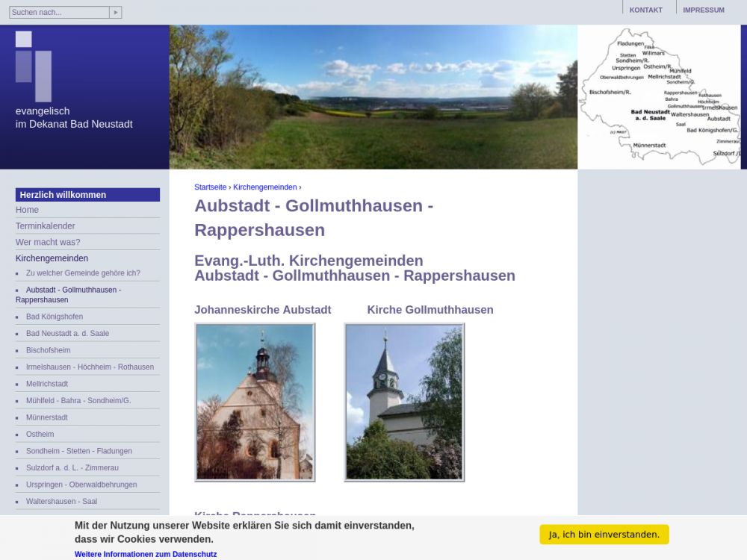Click the search submit arrow button
Screen dimensions: 747x560
pos(115,13)
